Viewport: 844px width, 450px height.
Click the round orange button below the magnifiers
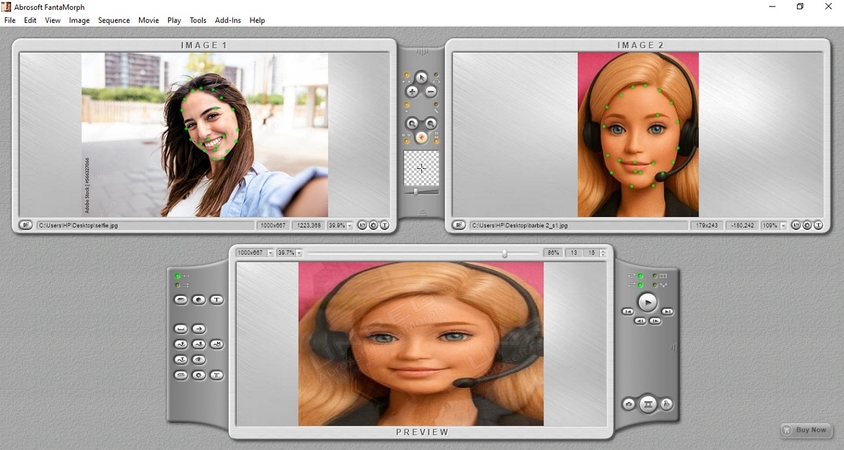421,138
